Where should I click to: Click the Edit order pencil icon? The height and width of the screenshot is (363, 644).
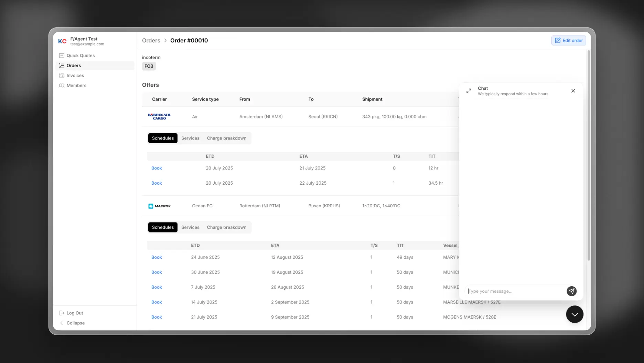tap(558, 40)
